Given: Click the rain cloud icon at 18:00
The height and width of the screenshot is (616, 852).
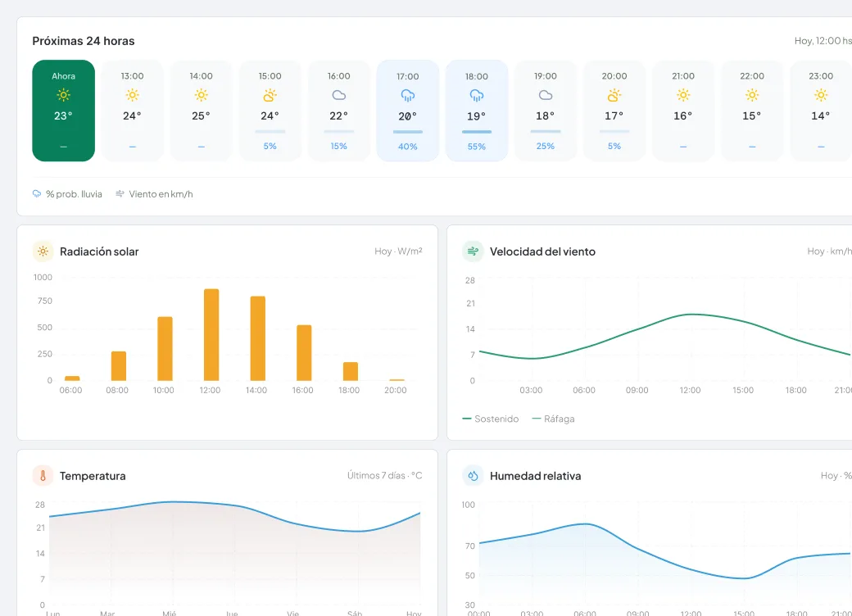Looking at the screenshot, I should point(477,96).
